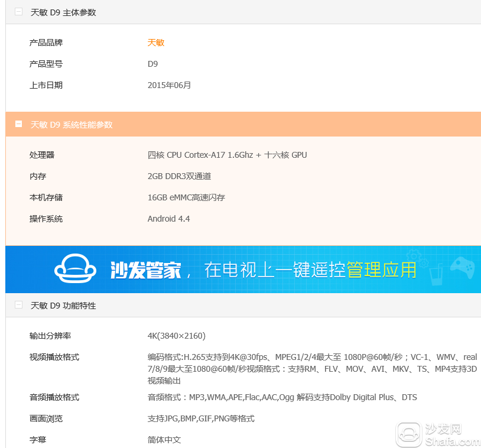Click the 音频播放格式 label
Image resolution: width=481 pixels, height=448 pixels.
[x=54, y=397]
